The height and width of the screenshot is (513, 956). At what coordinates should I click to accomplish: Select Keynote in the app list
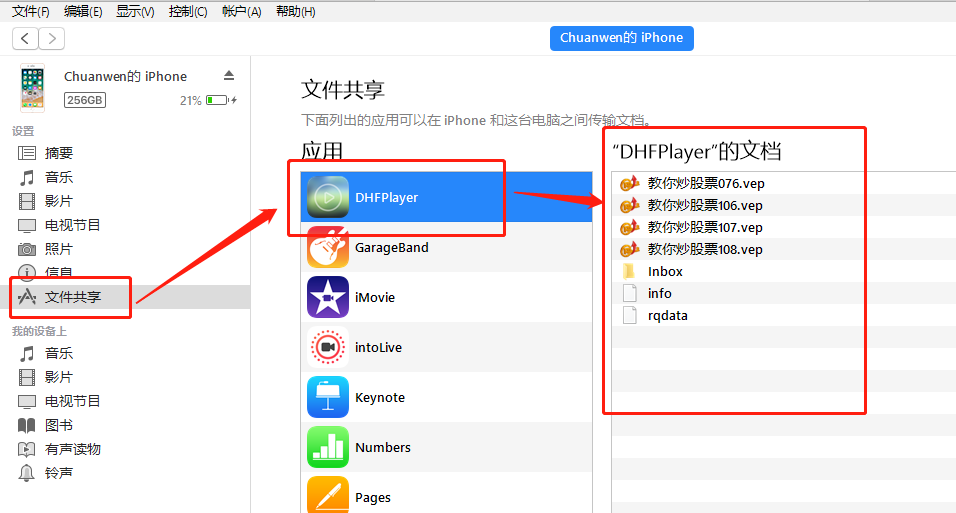(446, 397)
